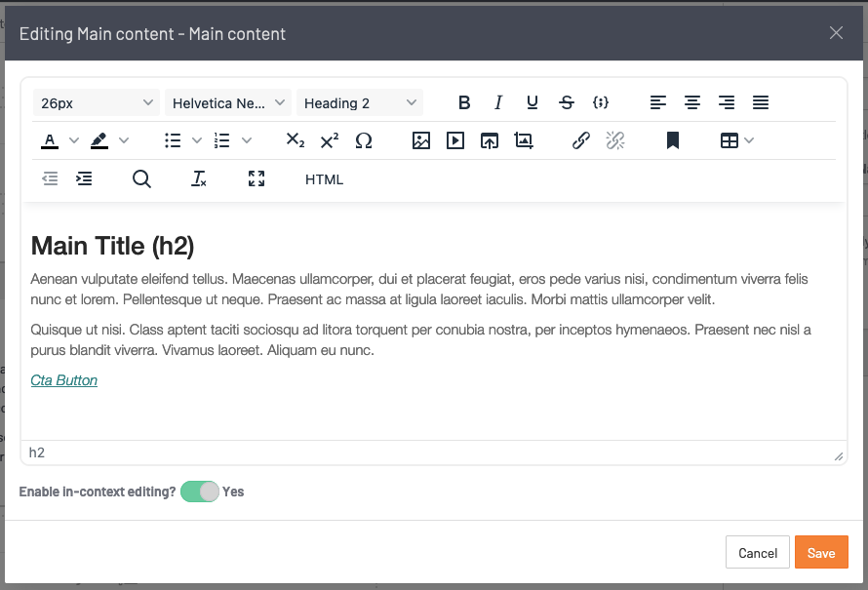The height and width of the screenshot is (590, 868).
Task: Open HTML source view
Action: pos(325,179)
